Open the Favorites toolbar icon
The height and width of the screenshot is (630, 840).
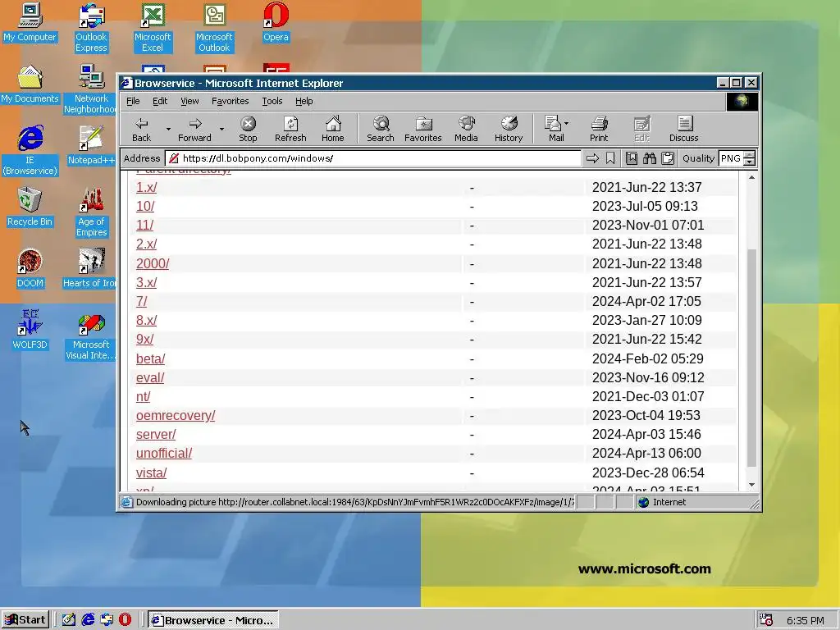(423, 129)
